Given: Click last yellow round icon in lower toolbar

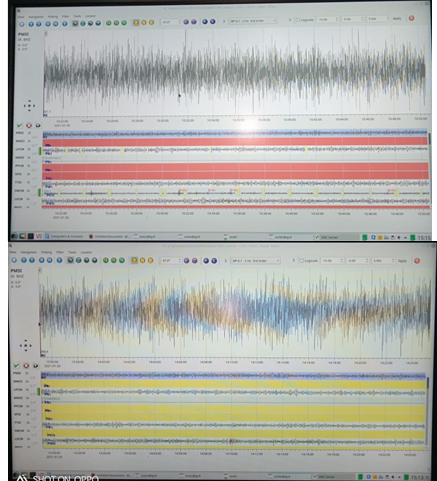Looking at the screenshot, I should coord(150,260).
